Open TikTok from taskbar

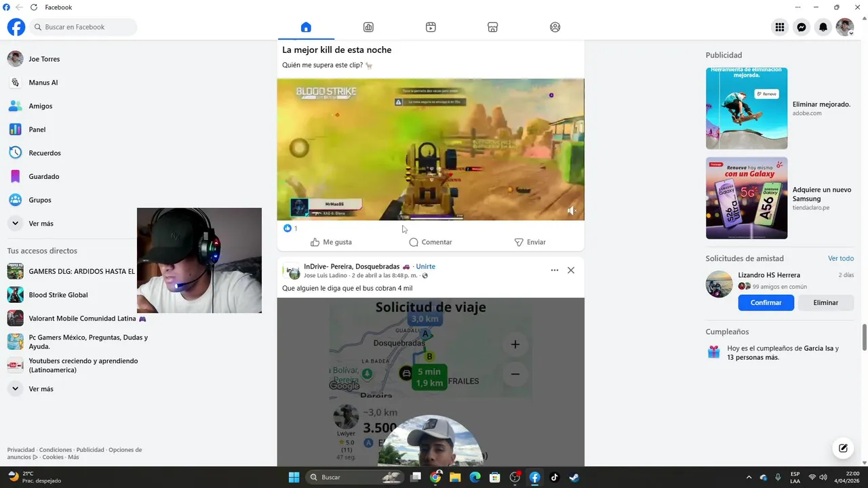554,477
